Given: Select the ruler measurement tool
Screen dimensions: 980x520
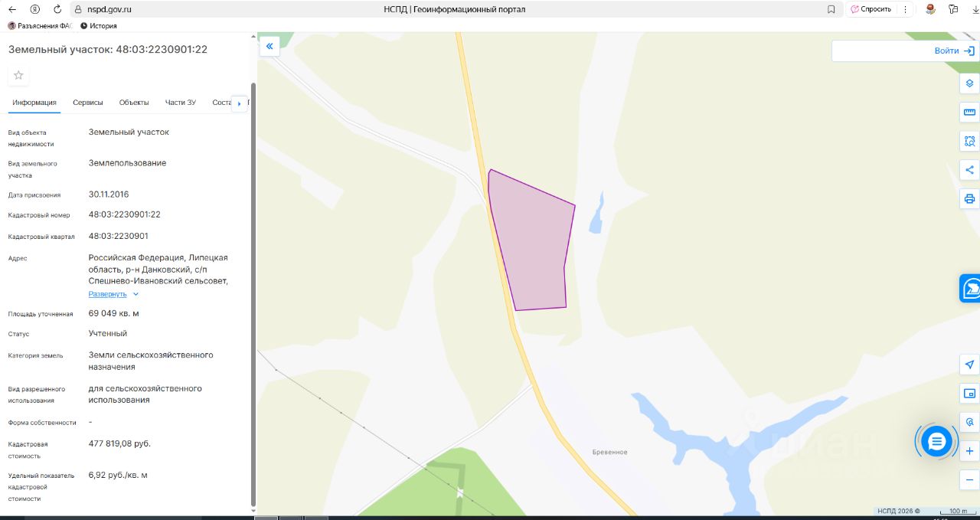Looking at the screenshot, I should pos(969,113).
